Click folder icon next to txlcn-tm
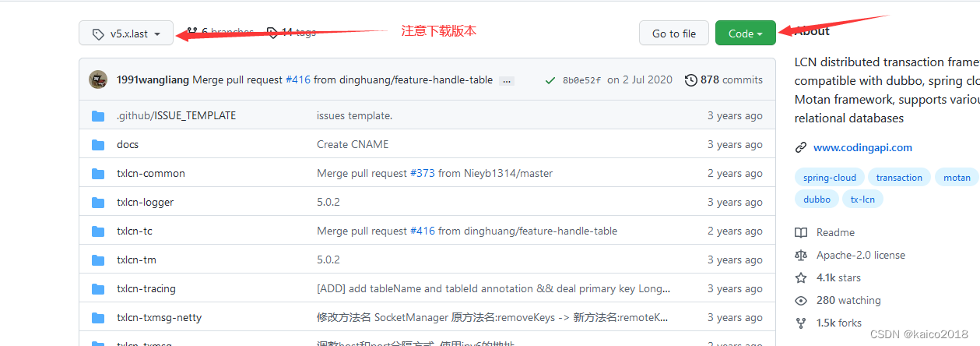 tap(98, 259)
